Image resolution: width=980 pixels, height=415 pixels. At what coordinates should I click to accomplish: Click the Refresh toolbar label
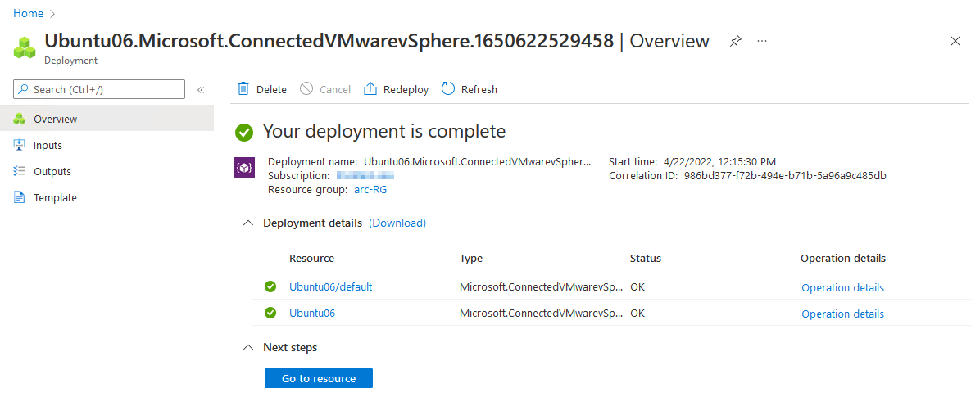[479, 90]
